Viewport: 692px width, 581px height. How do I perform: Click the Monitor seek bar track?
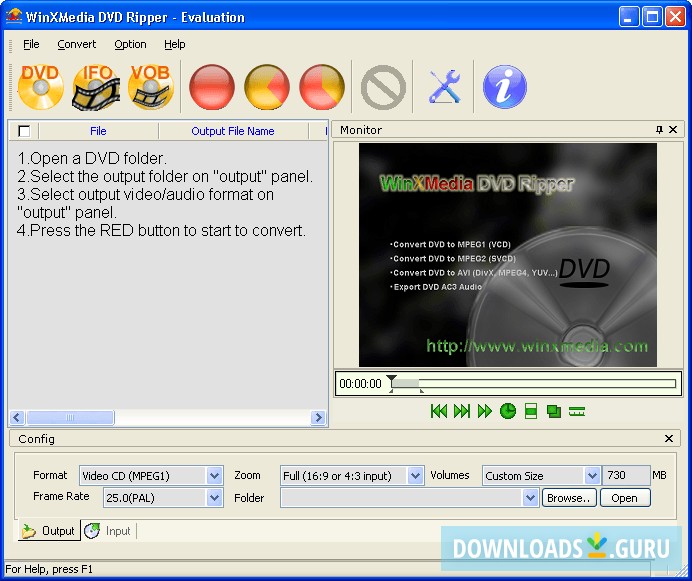point(534,383)
